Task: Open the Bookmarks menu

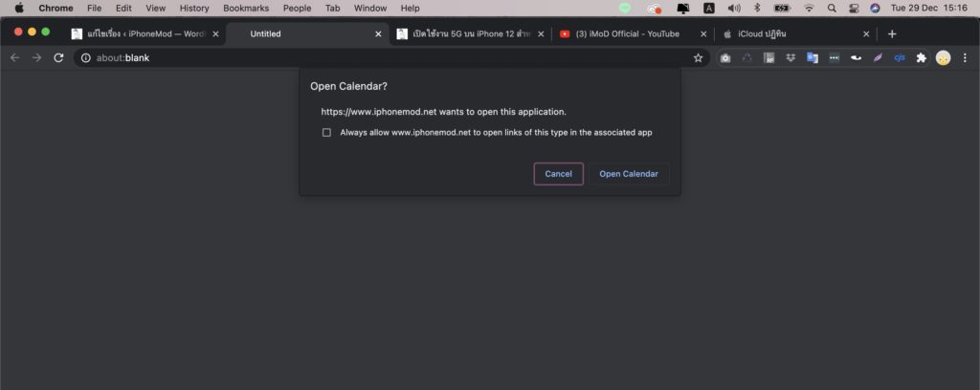Action: click(246, 8)
